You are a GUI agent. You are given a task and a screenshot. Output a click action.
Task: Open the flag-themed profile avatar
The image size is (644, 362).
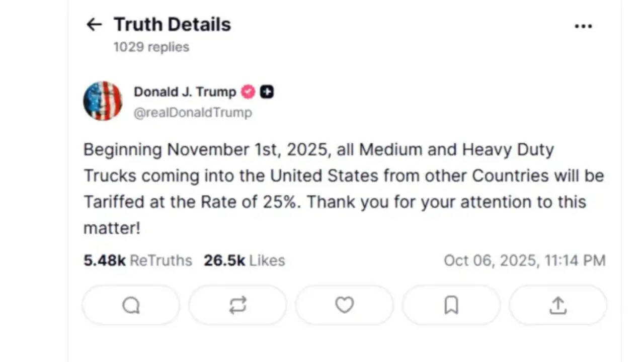coord(103,101)
